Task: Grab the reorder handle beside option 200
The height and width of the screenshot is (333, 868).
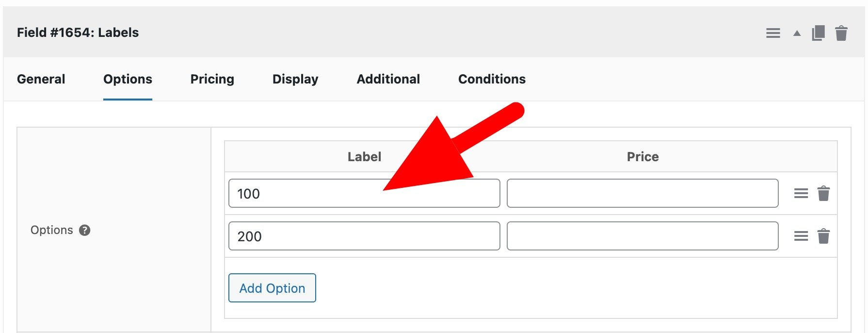Action: tap(800, 235)
